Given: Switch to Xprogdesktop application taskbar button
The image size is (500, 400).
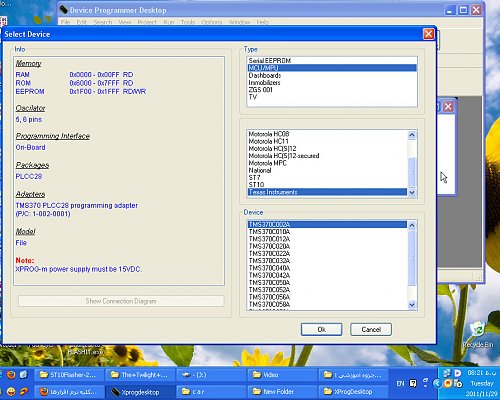Looking at the screenshot, I should 140,392.
